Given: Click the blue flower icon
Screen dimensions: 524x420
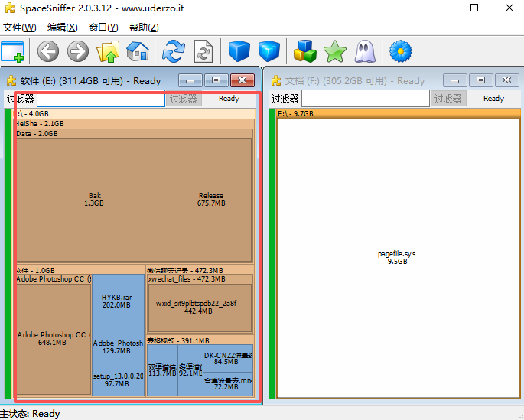Looking at the screenshot, I should [400, 51].
